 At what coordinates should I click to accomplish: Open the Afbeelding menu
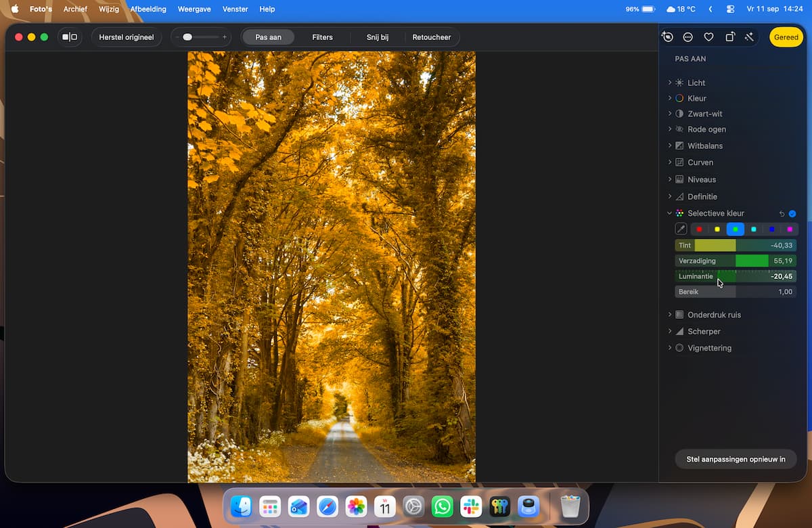pos(148,9)
